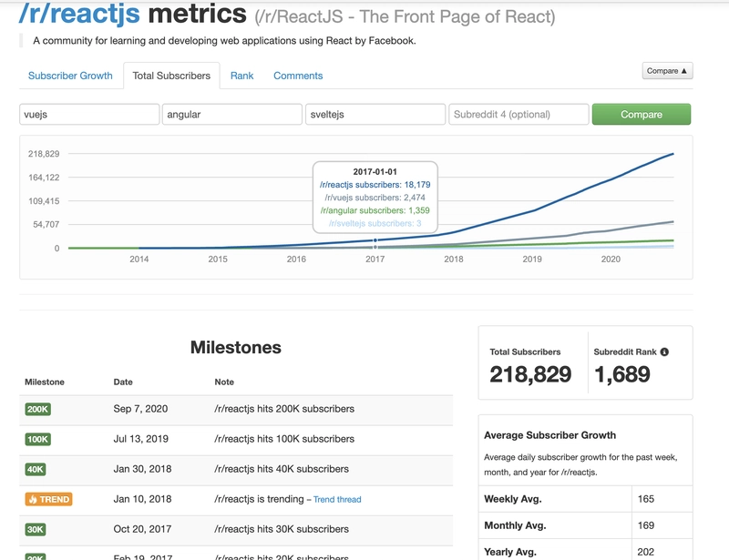Click the total subscribers value 218,829 in stats box
The image size is (729, 560).
coord(530,374)
